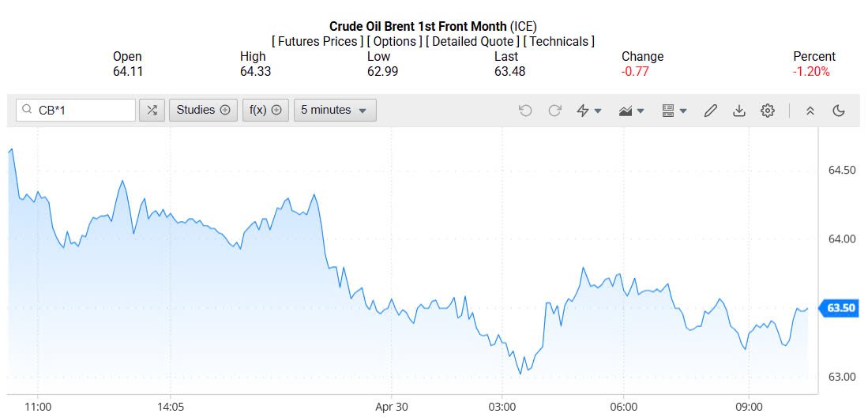Viewport: 868px width, 417px height.
Task: Download the chart image
Action: tap(738, 111)
